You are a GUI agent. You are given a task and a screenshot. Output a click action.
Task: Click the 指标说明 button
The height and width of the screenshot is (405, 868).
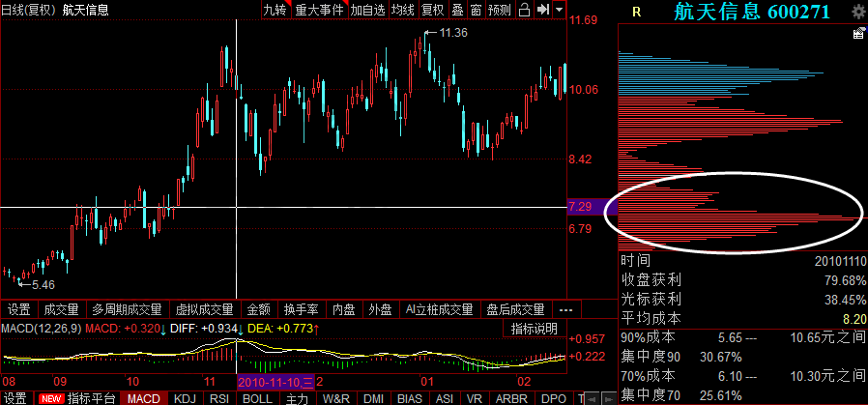[x=534, y=329]
